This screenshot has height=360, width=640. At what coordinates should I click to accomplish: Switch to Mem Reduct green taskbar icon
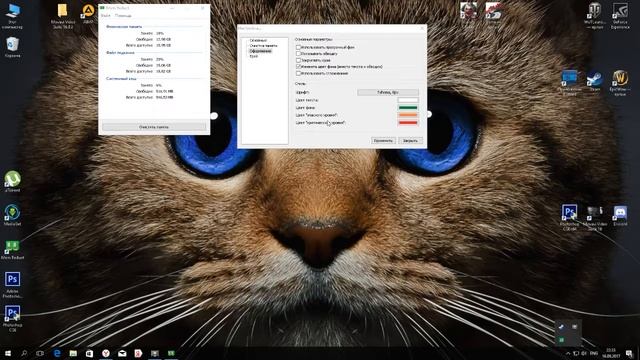[x=171, y=353]
